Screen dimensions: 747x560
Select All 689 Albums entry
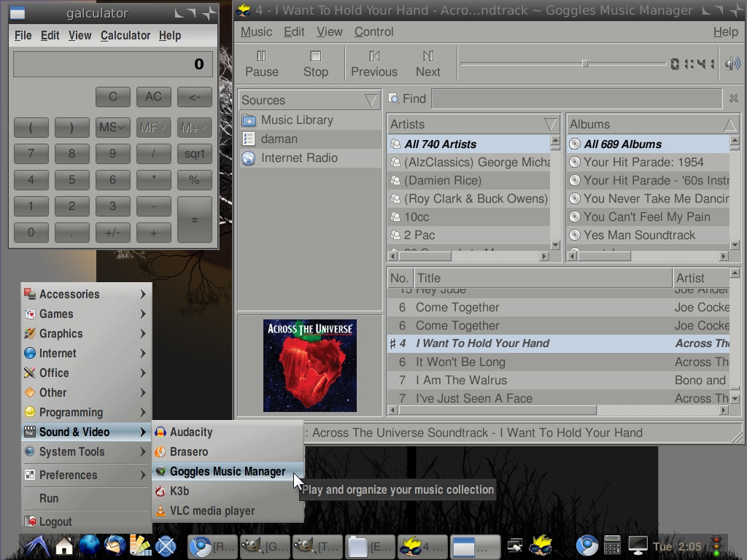[x=648, y=144]
